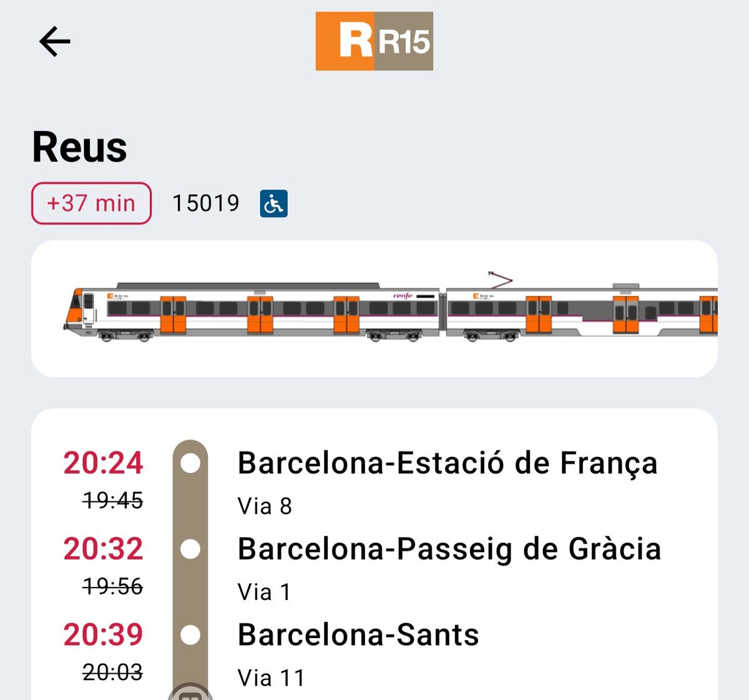
Task: Tap the +37 min delay badge
Action: 91,203
